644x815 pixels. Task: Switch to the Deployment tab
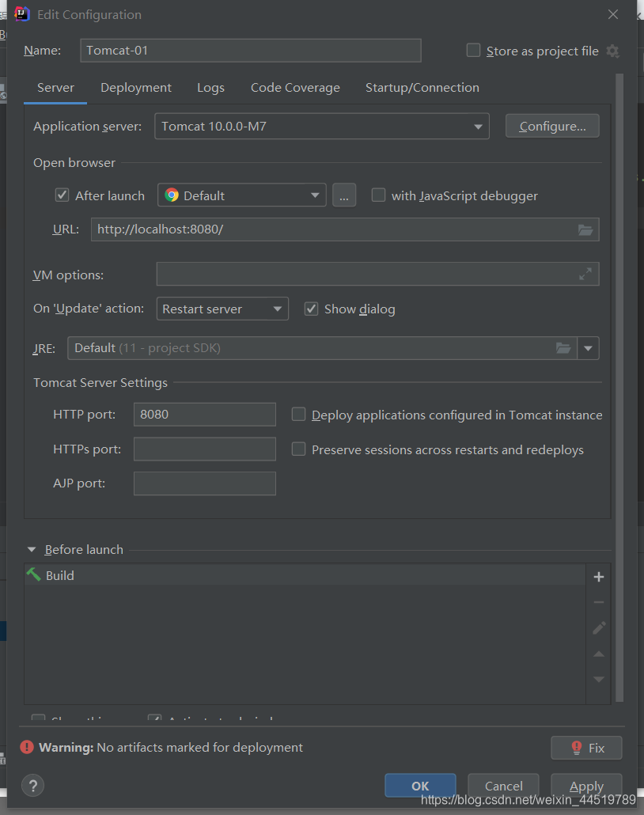[x=135, y=87]
